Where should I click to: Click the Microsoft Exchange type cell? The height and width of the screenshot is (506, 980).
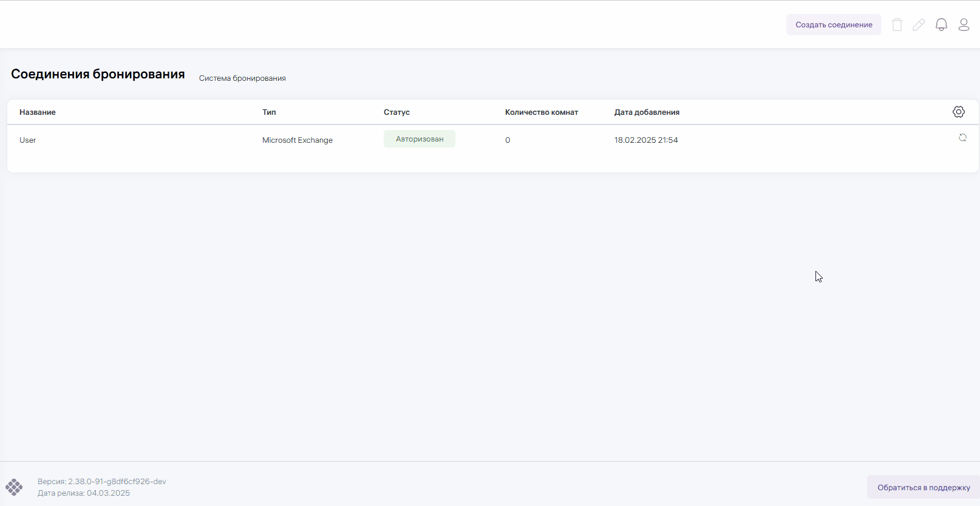pyautogui.click(x=298, y=140)
